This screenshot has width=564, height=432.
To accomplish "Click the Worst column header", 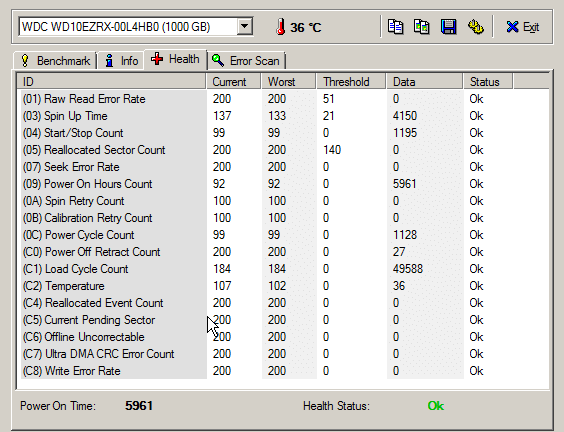I will (x=288, y=82).
